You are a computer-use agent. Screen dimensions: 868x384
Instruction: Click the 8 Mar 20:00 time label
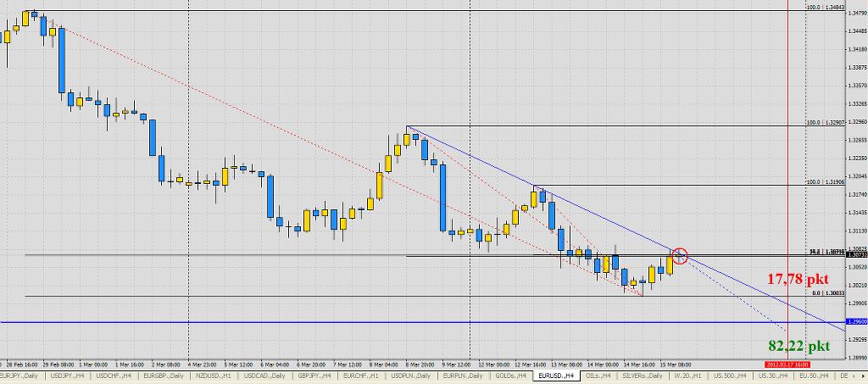pos(419,365)
